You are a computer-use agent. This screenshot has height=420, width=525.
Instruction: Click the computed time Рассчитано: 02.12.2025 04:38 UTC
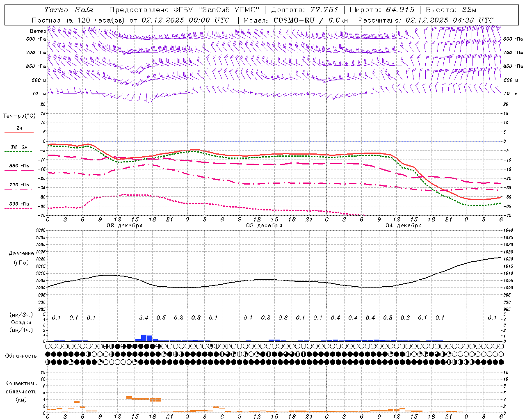(x=426, y=20)
